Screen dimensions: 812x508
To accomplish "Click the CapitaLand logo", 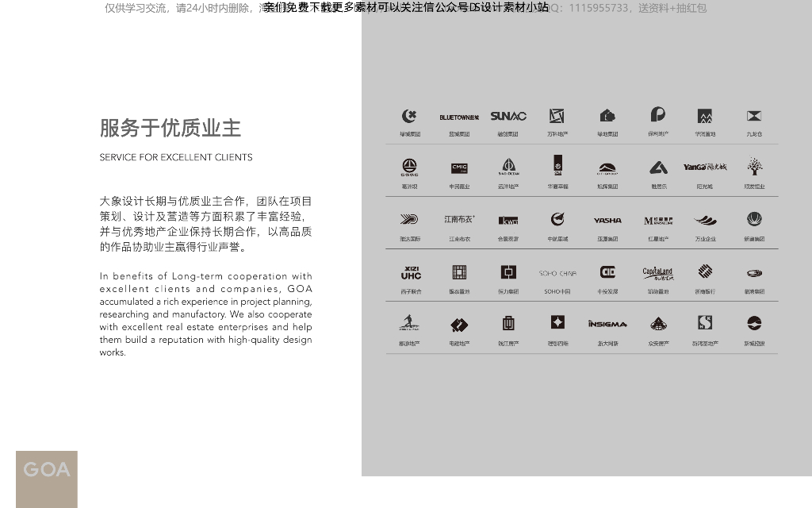I will tap(658, 273).
